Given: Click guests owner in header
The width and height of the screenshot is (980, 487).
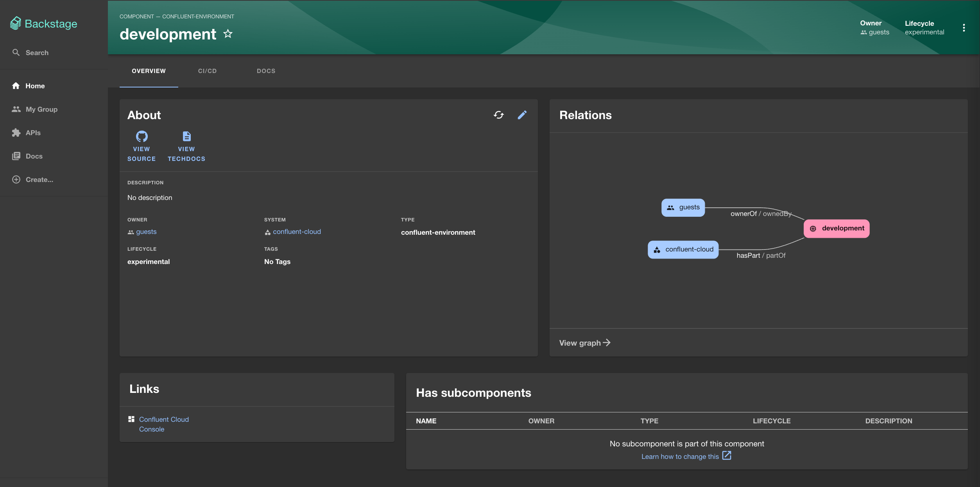Looking at the screenshot, I should [x=879, y=32].
